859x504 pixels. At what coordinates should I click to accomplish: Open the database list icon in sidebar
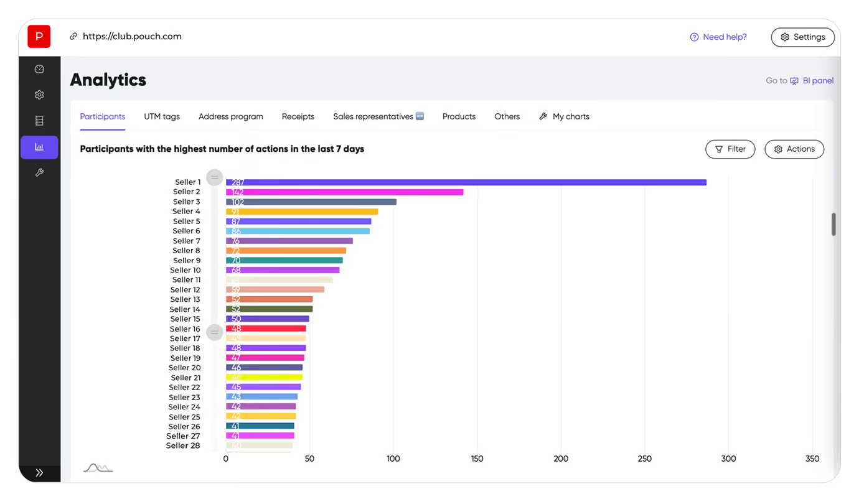tap(39, 121)
